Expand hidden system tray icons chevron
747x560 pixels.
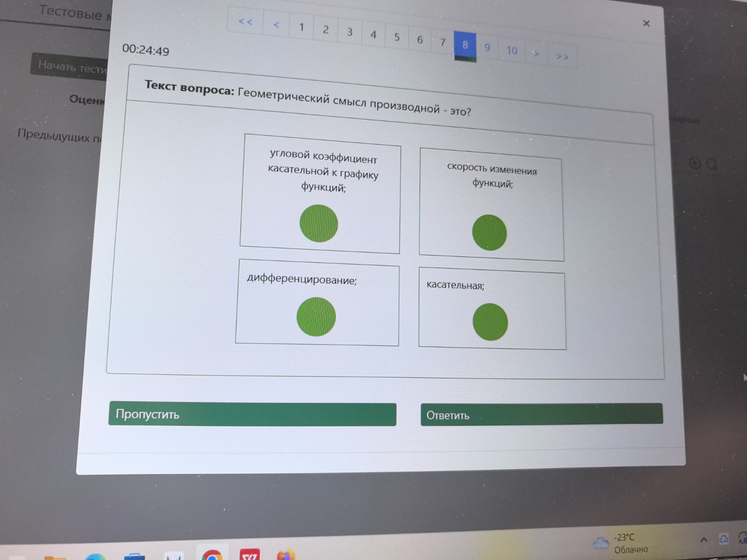click(x=703, y=540)
